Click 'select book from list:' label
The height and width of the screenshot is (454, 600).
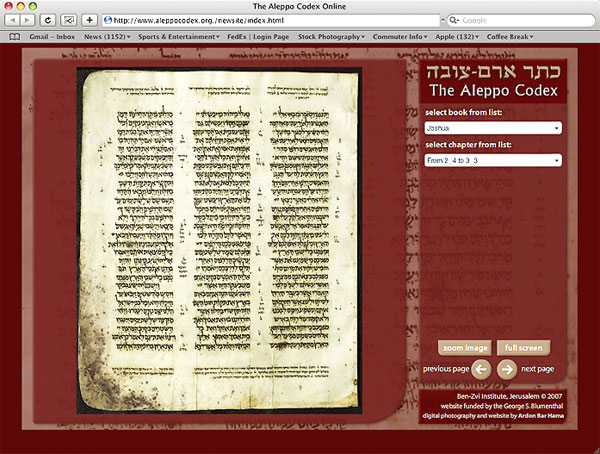[x=463, y=113]
